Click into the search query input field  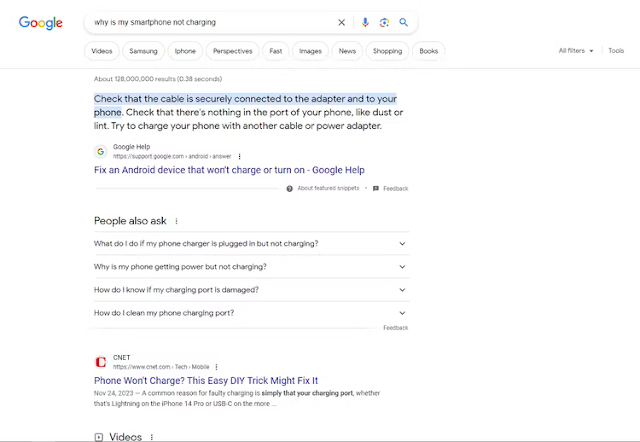(212, 22)
